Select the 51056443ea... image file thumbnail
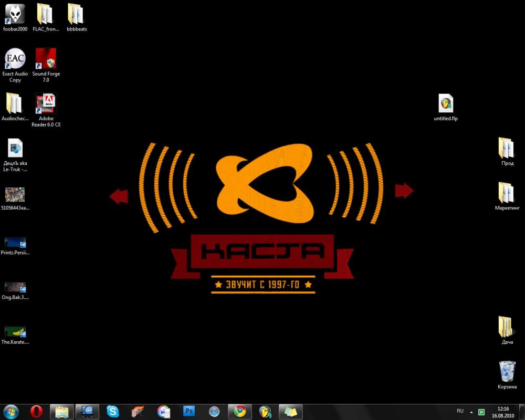The image size is (525, 420). (x=15, y=195)
